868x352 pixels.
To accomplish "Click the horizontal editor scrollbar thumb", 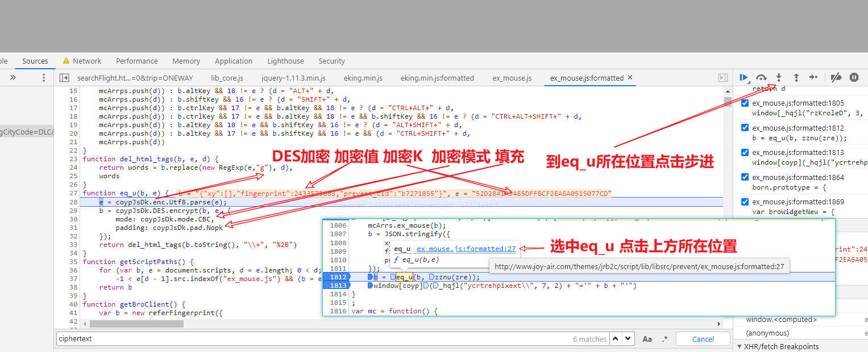I will pos(136,324).
